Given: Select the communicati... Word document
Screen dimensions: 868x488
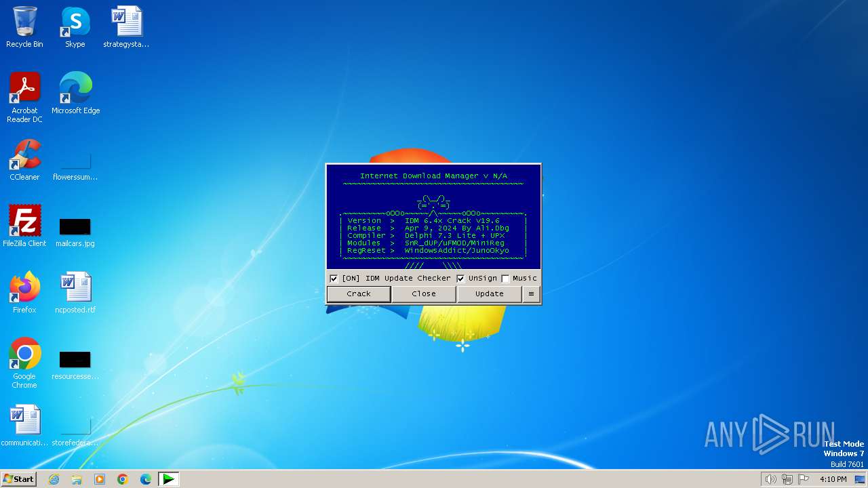Looking at the screenshot, I should click(24, 426).
